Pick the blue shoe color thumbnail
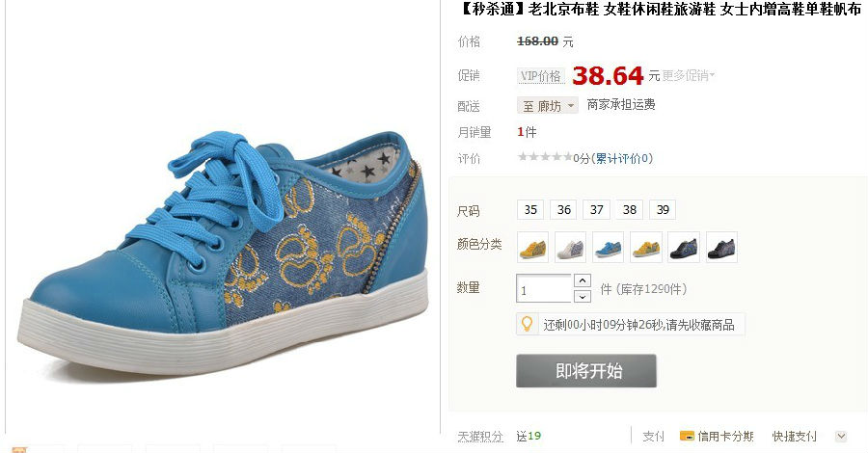The width and height of the screenshot is (868, 453). (609, 247)
